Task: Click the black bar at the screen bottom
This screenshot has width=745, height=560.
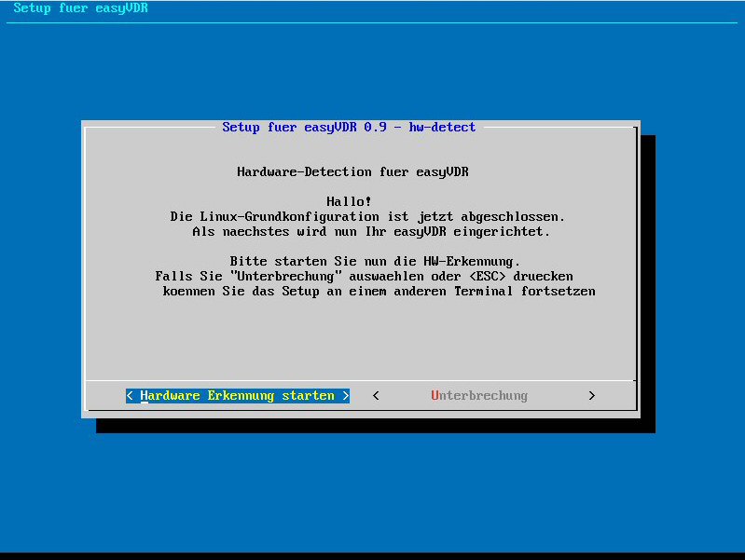Action: [372, 555]
